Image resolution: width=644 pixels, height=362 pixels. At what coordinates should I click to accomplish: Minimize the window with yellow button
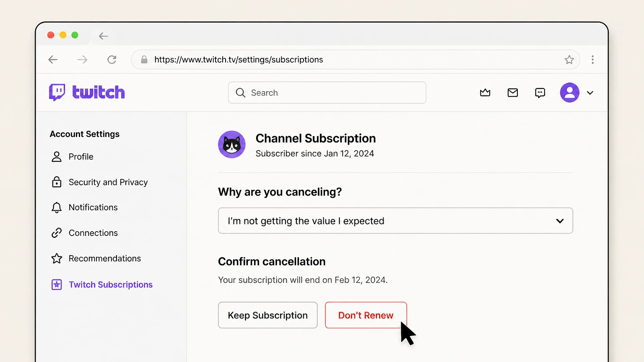click(63, 35)
